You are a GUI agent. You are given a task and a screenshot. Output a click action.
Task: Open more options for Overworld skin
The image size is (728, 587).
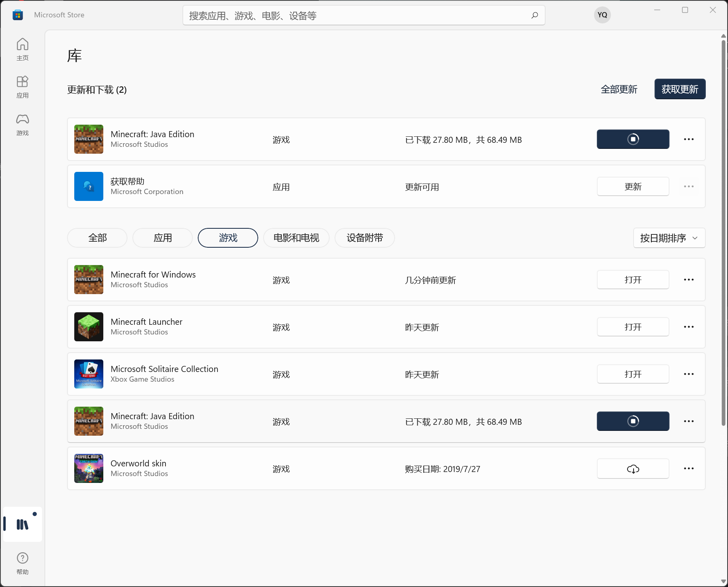click(x=689, y=468)
